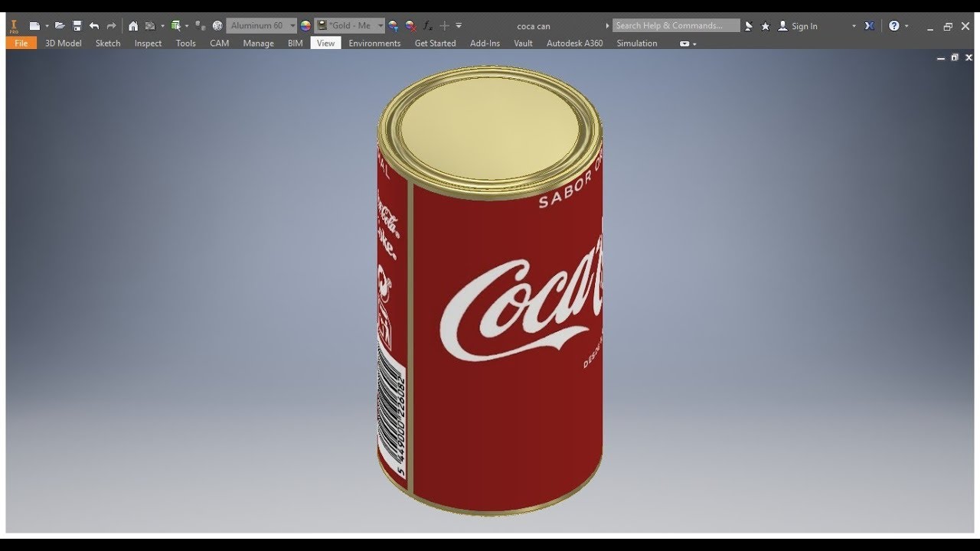Select the CAM tab
Screen dimensions: 980x551
pos(220,44)
